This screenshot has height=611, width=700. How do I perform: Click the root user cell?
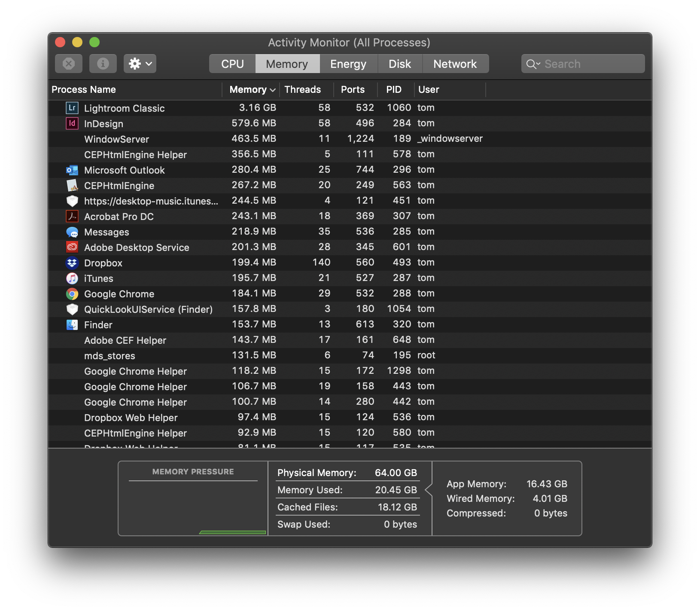point(426,355)
